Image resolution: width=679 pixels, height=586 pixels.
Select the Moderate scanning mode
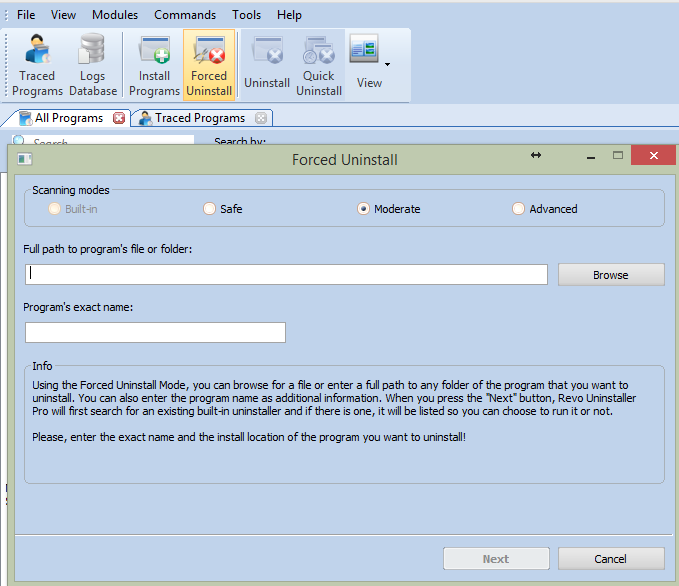[364, 209]
